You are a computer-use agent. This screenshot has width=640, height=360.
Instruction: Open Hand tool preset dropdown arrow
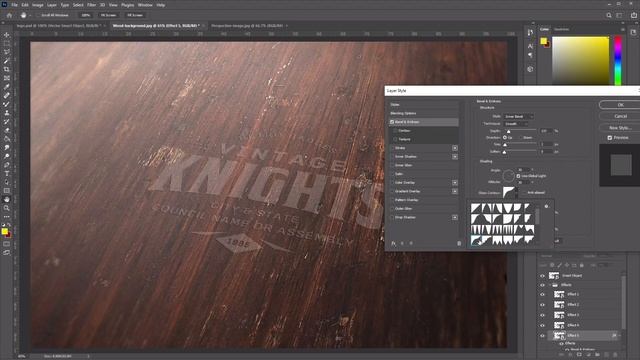[x=29, y=16]
